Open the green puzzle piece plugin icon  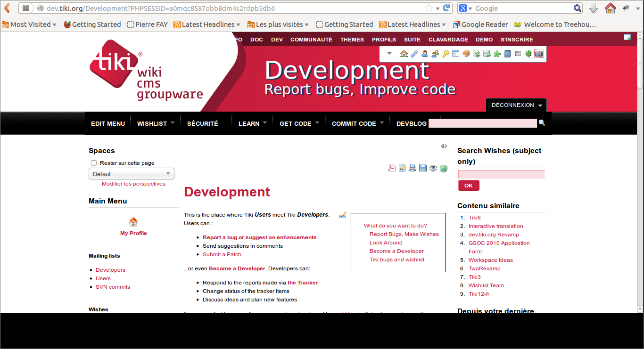coord(497,54)
